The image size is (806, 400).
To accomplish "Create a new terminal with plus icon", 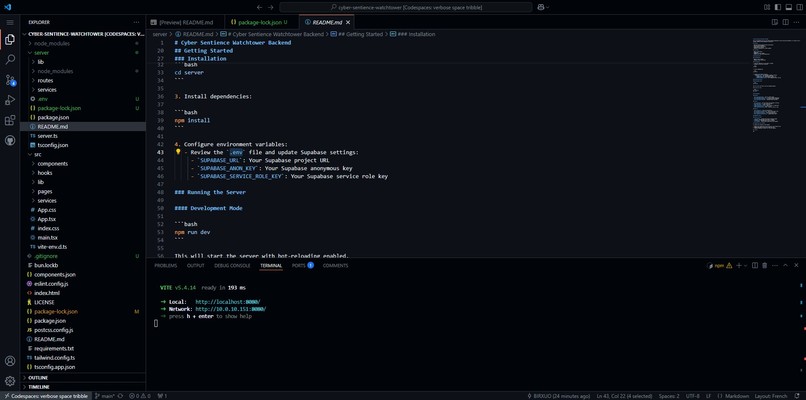I will point(739,265).
